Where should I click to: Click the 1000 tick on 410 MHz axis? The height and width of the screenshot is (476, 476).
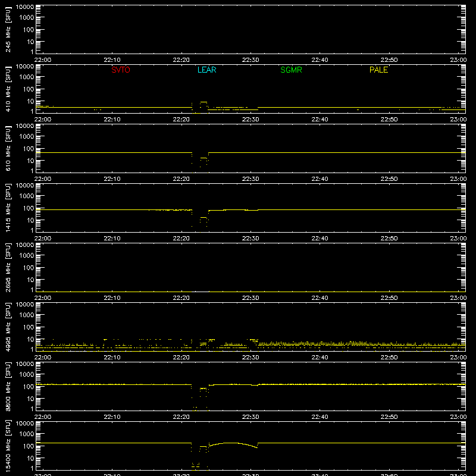pyautogui.click(x=27, y=77)
